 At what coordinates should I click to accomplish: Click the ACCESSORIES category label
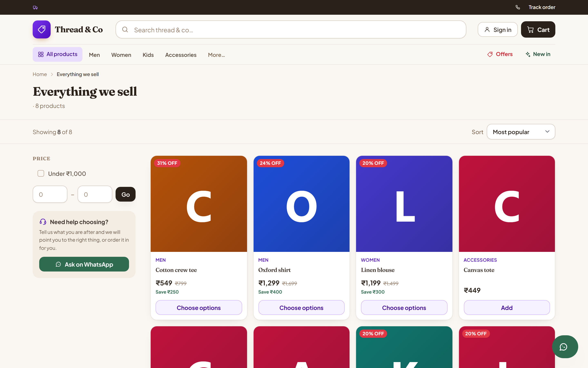coord(480,260)
